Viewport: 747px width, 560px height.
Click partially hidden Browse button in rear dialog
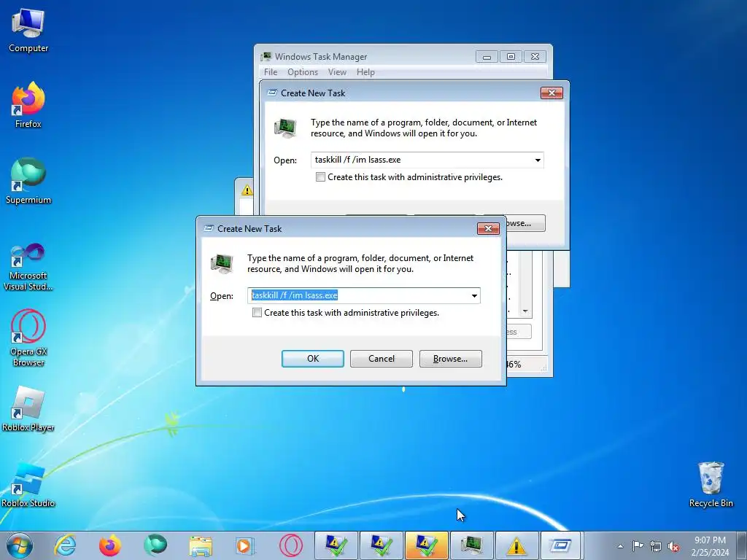pos(525,223)
